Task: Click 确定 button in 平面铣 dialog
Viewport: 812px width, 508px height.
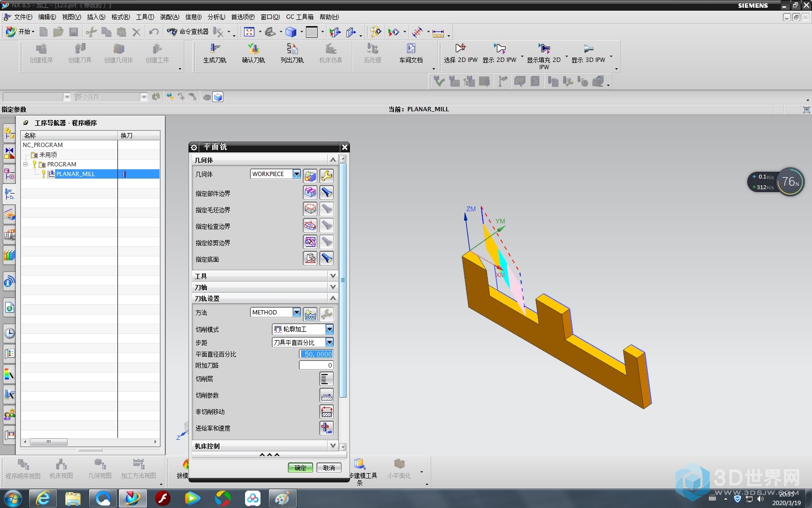Action: [301, 468]
